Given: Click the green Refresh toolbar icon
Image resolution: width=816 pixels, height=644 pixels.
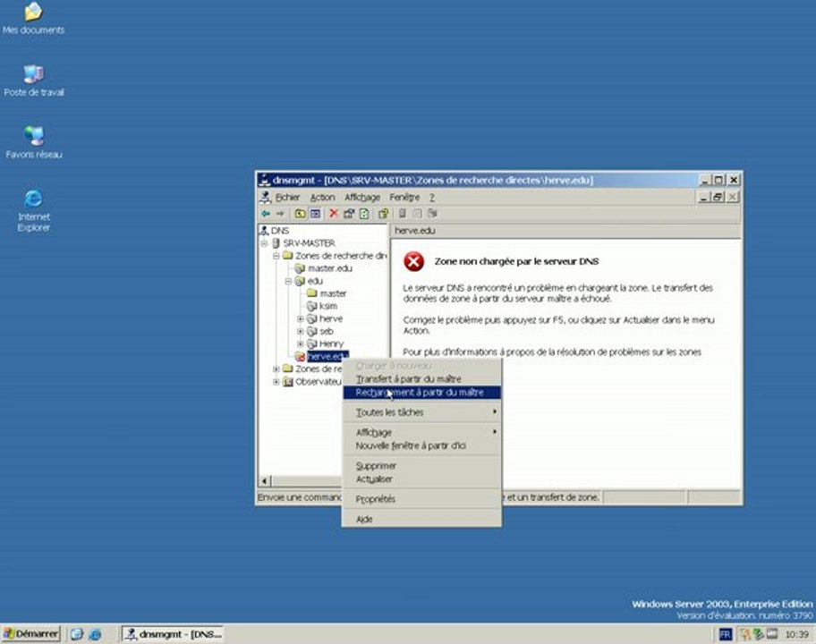Looking at the screenshot, I should 364,214.
